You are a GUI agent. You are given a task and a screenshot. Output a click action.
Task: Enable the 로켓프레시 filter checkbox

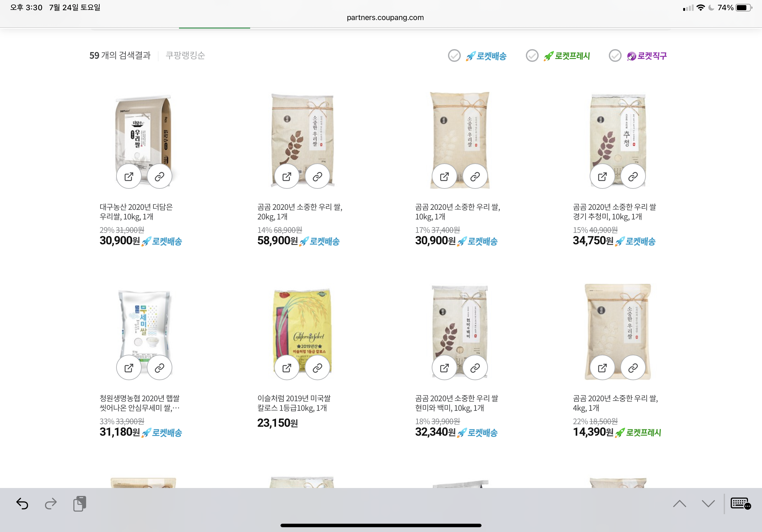pyautogui.click(x=532, y=56)
